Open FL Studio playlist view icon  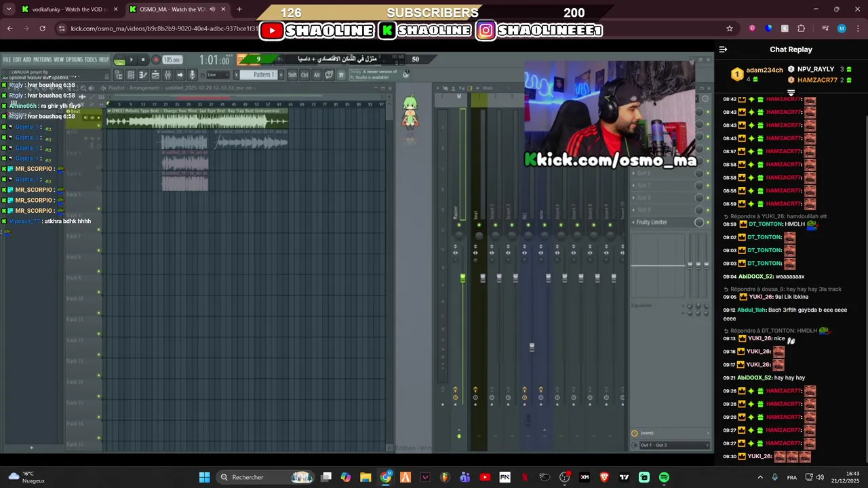click(x=155, y=75)
